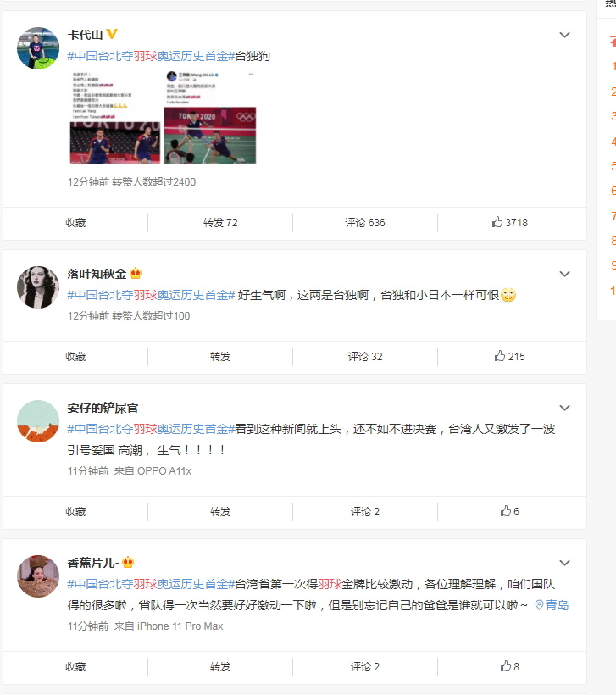Screen dimensions: 616x695
Task: Expand options chevron on 卡代山's post
Action: (x=564, y=35)
